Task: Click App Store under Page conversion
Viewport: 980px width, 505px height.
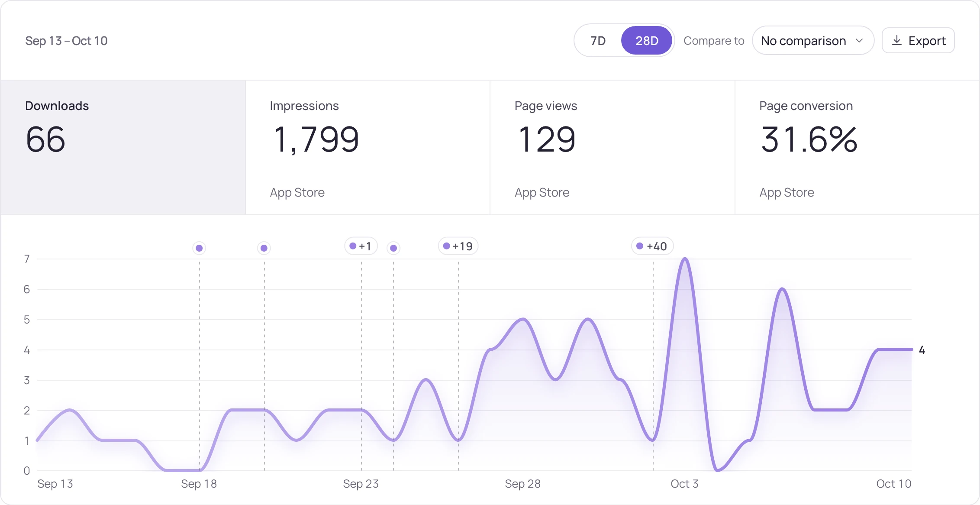Action: tap(787, 192)
